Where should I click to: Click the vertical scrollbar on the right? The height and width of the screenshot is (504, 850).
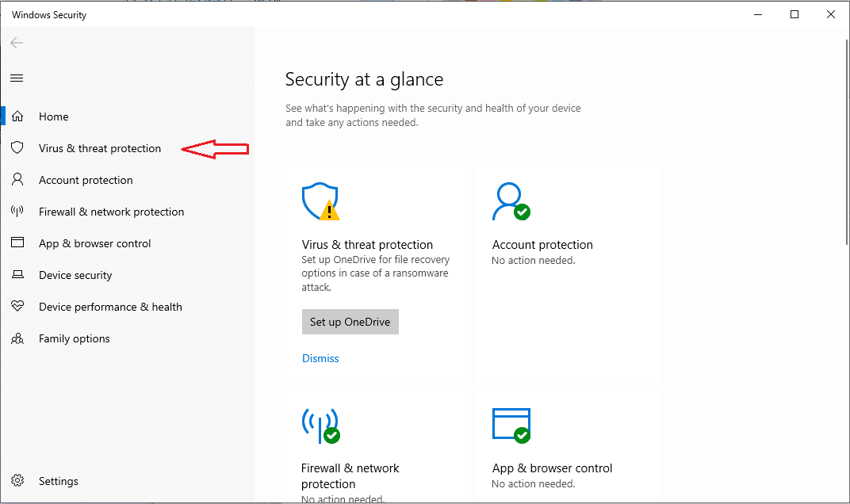point(847,141)
